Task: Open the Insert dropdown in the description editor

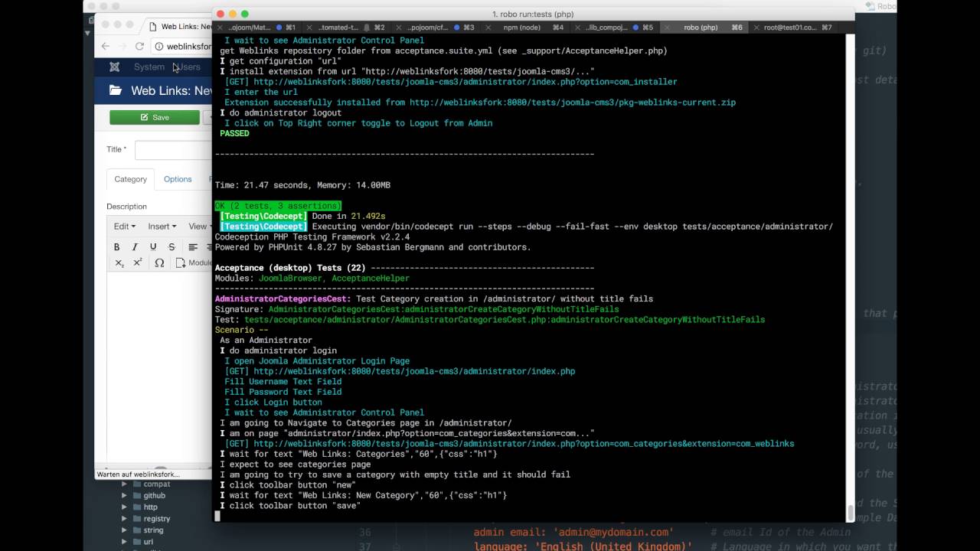Action: (x=162, y=227)
